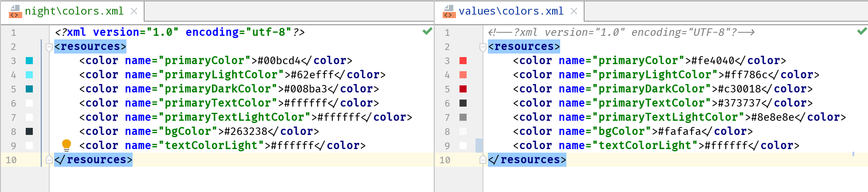868x192 pixels.
Task: Click the #263238 bgColor value in night editor
Action: coord(246,131)
